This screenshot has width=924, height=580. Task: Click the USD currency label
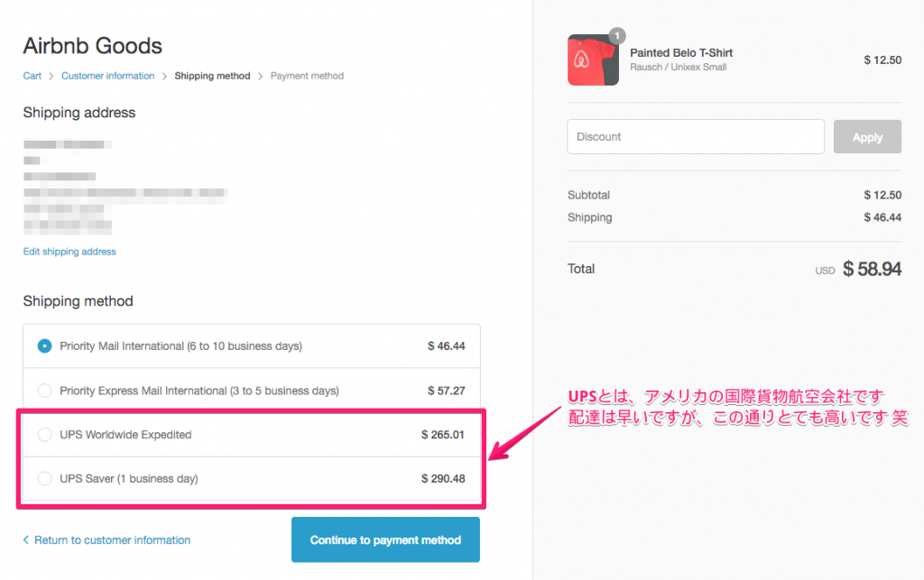(x=825, y=271)
